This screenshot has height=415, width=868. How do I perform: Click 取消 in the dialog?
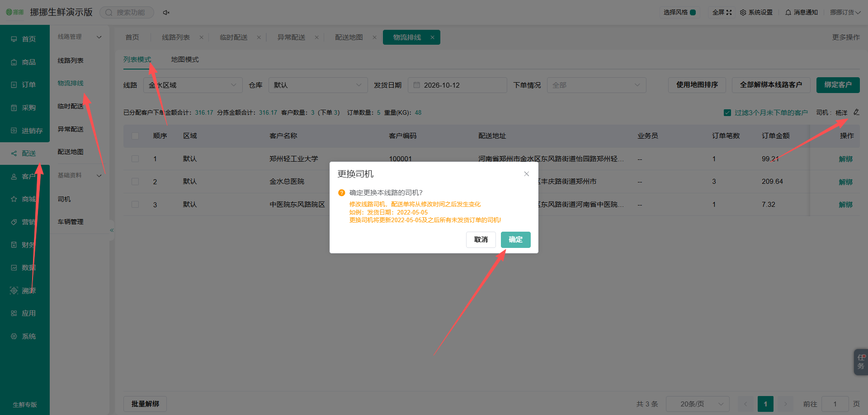tap(481, 240)
